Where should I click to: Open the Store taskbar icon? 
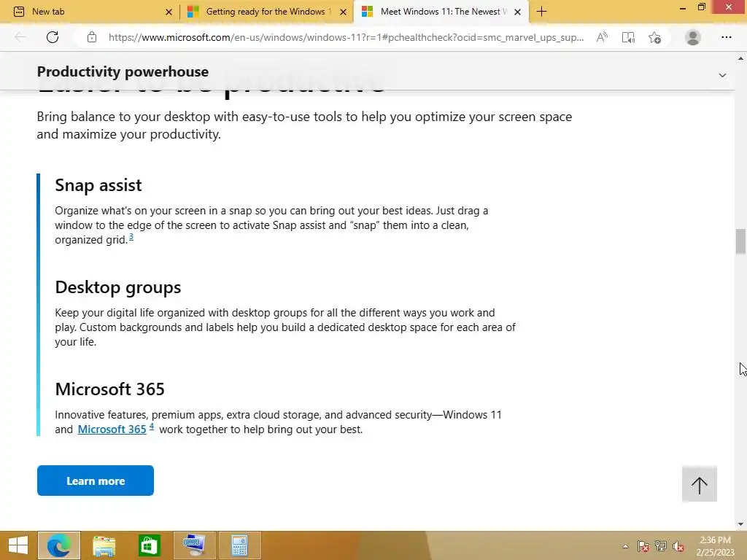point(149,545)
